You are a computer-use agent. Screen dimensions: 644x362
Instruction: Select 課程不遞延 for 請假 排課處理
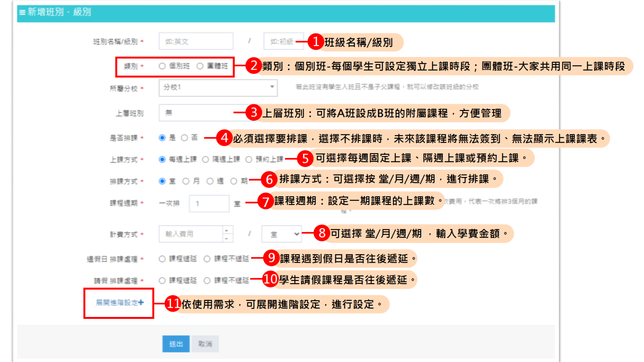[x=207, y=281]
